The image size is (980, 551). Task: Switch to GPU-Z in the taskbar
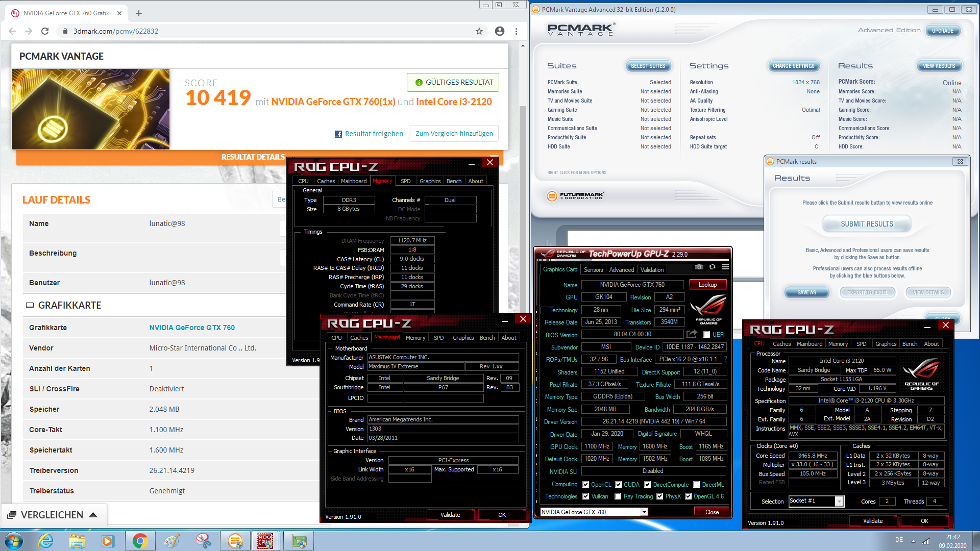[299, 541]
